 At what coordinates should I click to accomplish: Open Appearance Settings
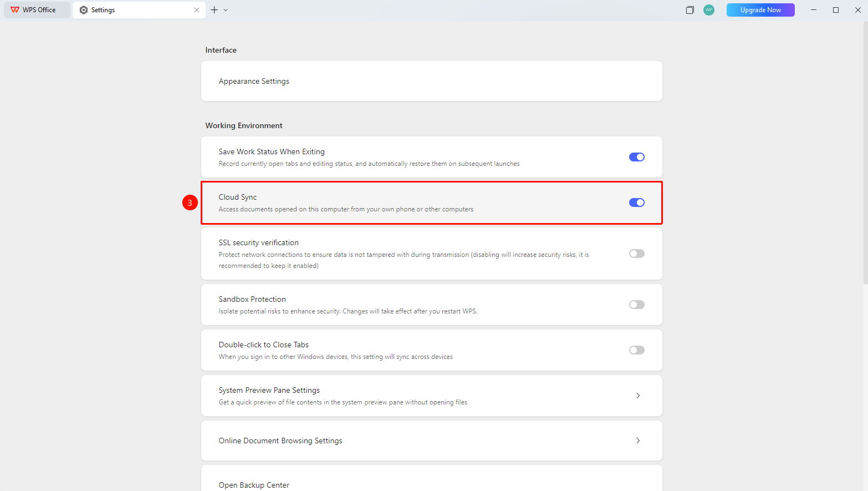pos(432,81)
